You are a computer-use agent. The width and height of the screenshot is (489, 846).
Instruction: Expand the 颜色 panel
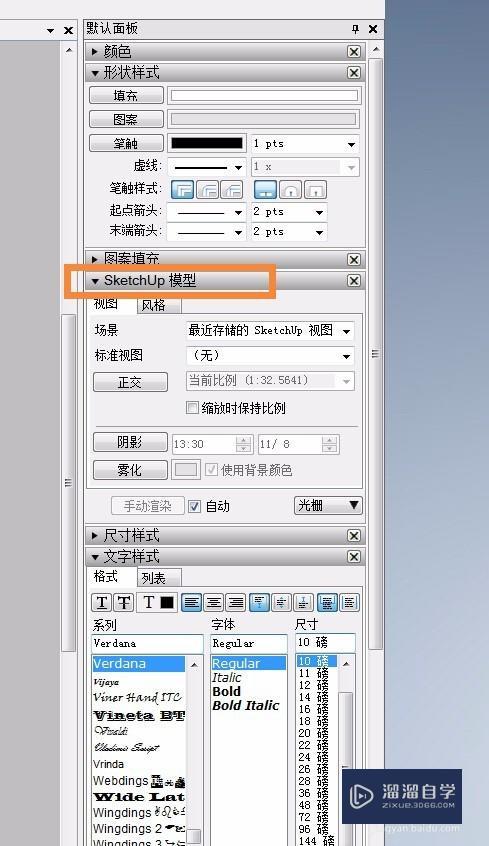95,52
